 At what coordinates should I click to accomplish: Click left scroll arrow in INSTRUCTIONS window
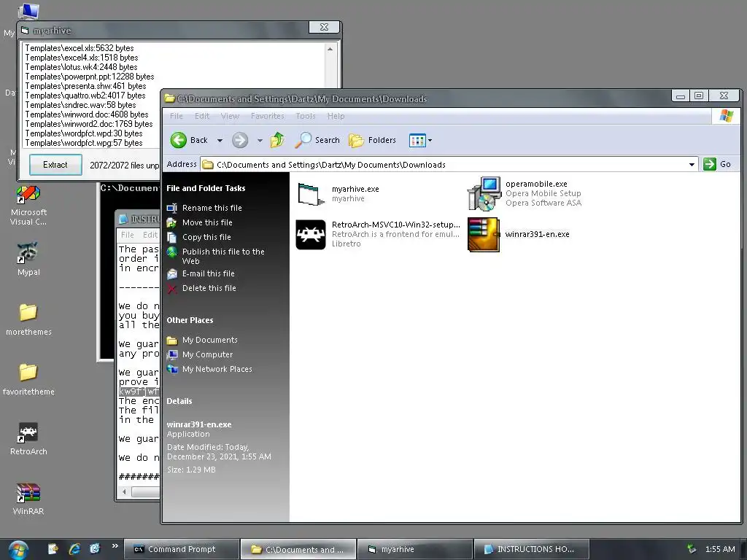(124, 491)
